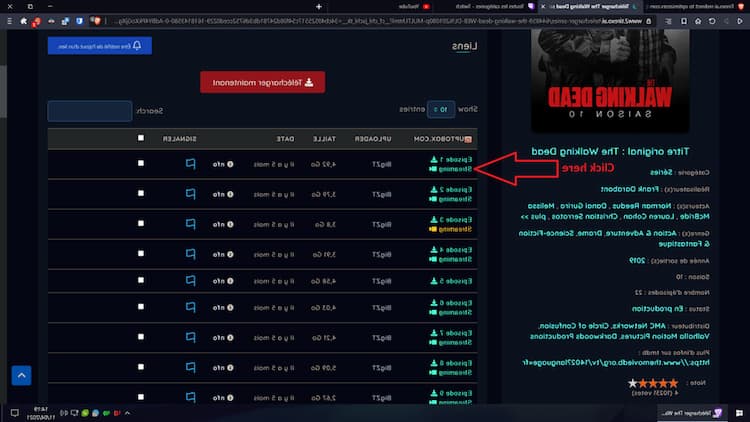750x422 pixels.
Task: Select the Episode 3 row checkbox
Action: pyautogui.click(x=141, y=223)
